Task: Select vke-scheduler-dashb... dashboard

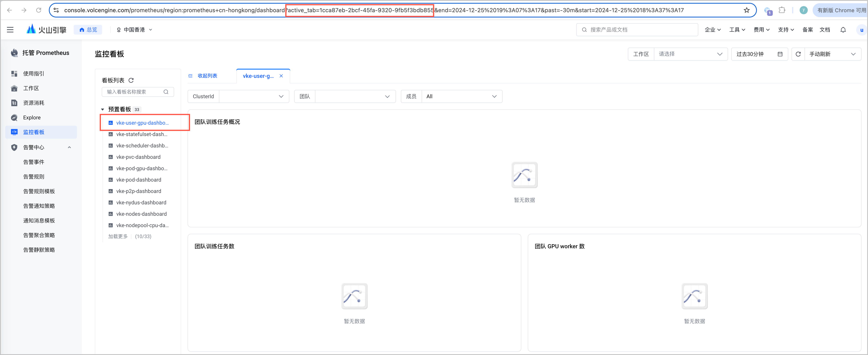Action: point(142,146)
